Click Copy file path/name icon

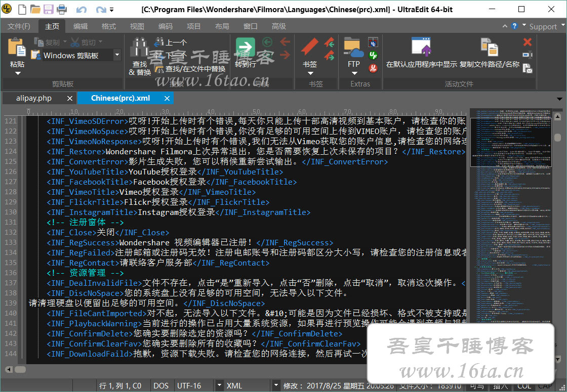click(x=489, y=47)
